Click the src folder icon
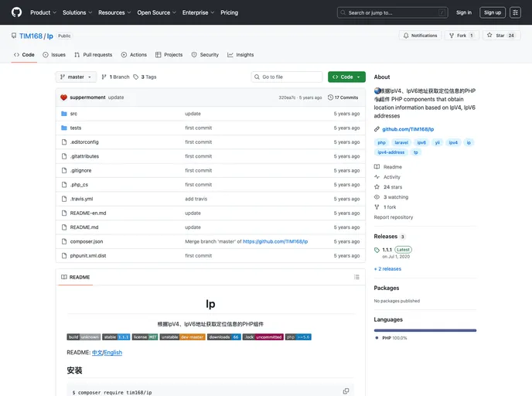Viewport: 532px width, 396px height. click(x=63, y=114)
